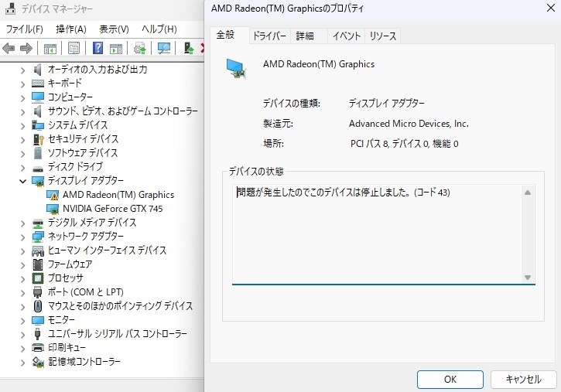This screenshot has height=392, width=561.
Task: Show/hide console tree toolbar icon
Action: 50,48
